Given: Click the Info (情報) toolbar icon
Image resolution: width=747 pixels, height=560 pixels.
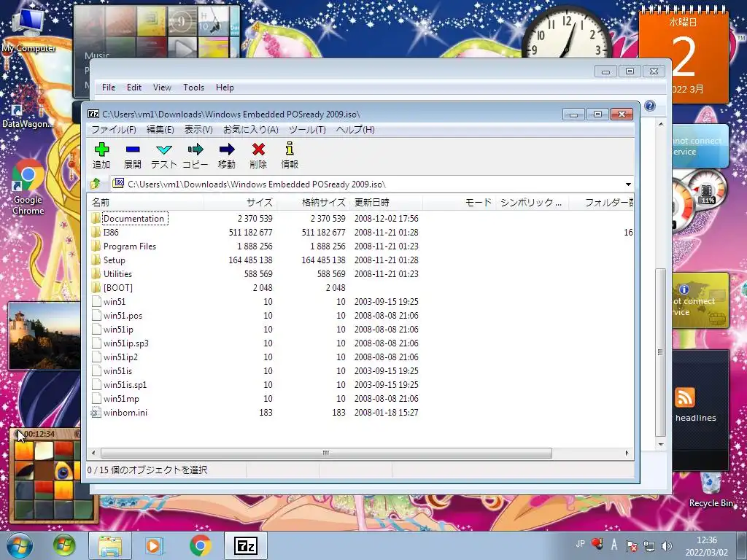Looking at the screenshot, I should [x=289, y=149].
